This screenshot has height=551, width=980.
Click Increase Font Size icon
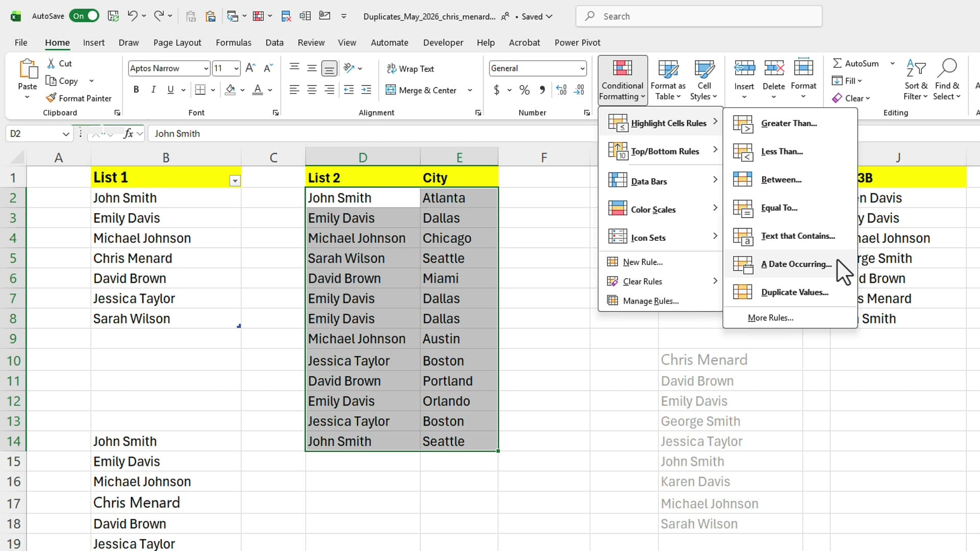250,68
